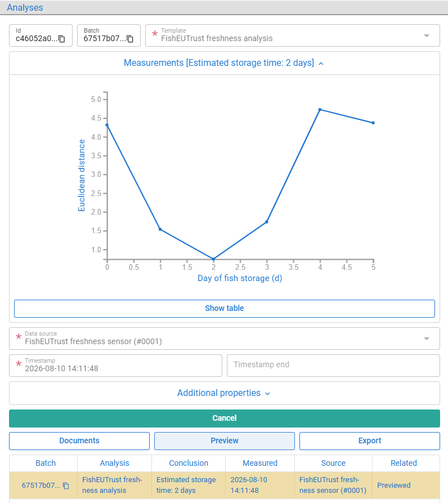Expand Additional properties section
The width and height of the screenshot is (448, 503).
coord(224,393)
